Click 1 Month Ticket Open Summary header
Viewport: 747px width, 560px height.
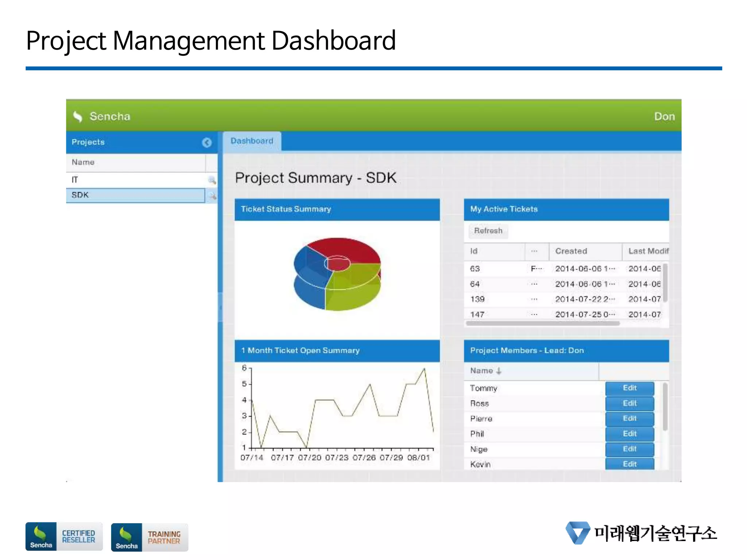337,351
